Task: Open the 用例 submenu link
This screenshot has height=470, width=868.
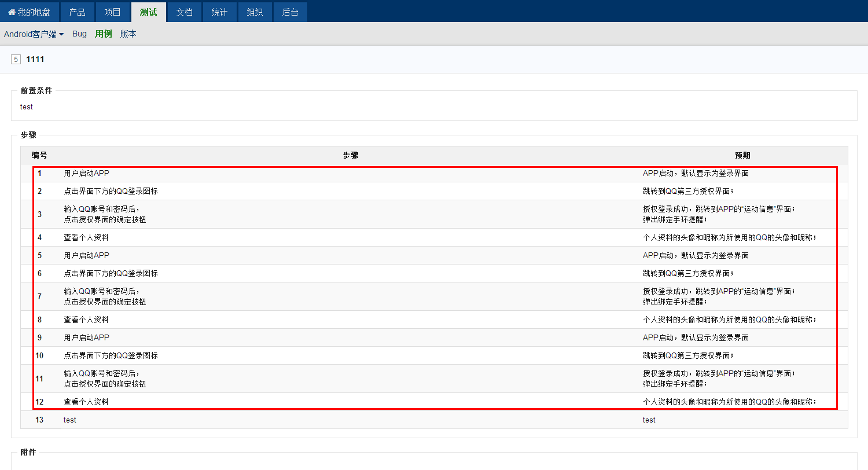Action: point(104,34)
